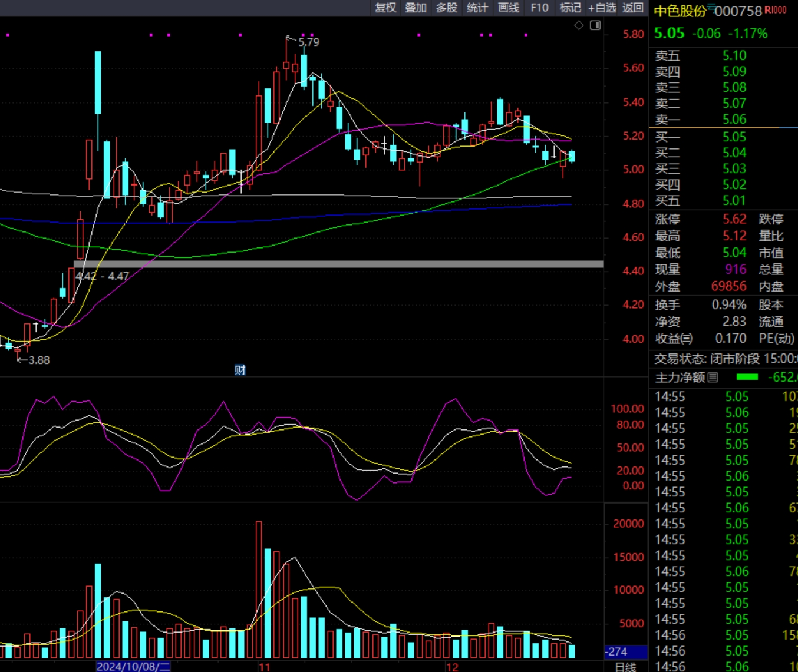Click the 复权 toolbar button
This screenshot has width=798, height=672.
(x=386, y=8)
